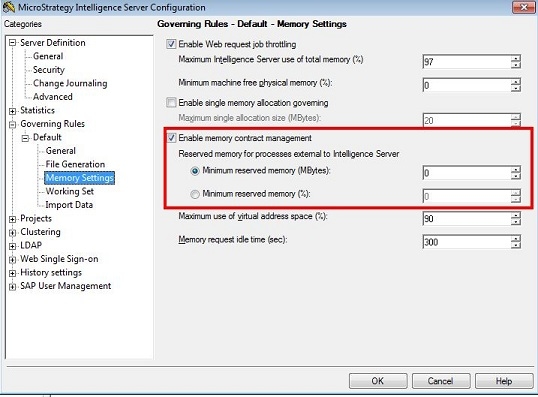Edit Maximum Intelligence Server memory use field
538x397 pixels.
467,62
